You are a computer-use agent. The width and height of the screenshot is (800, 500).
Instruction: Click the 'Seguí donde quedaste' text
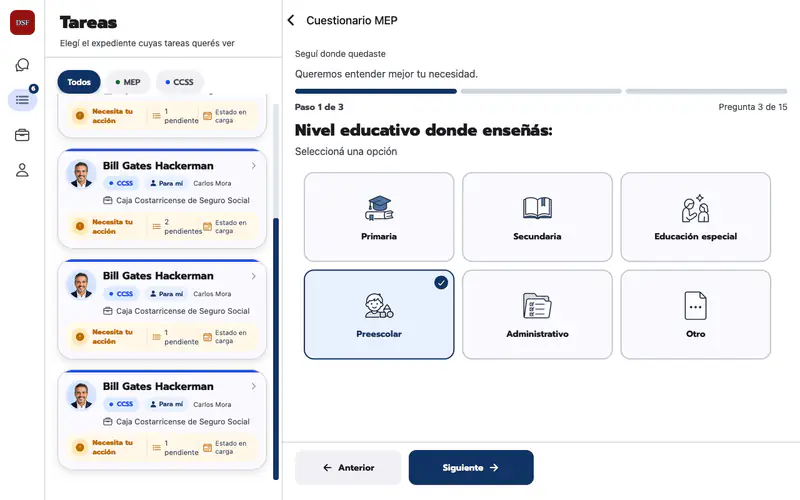coord(340,54)
